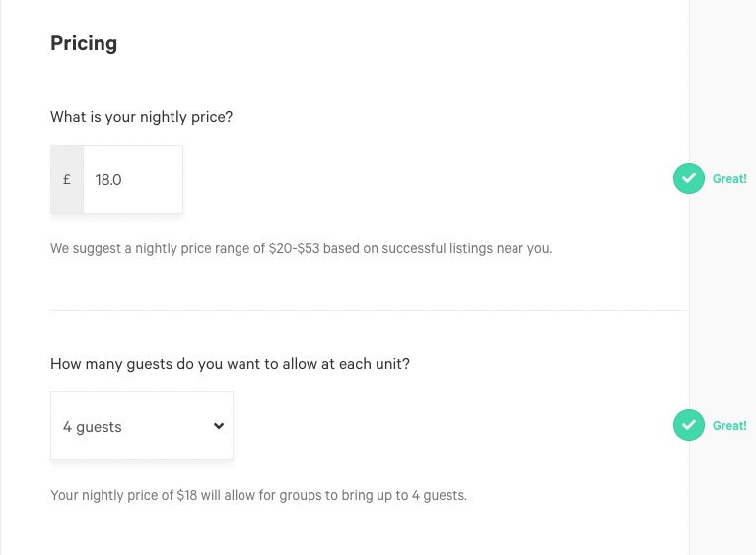The height and width of the screenshot is (555, 756).
Task: Click the green checkmark beside nightly price
Action: 689,178
